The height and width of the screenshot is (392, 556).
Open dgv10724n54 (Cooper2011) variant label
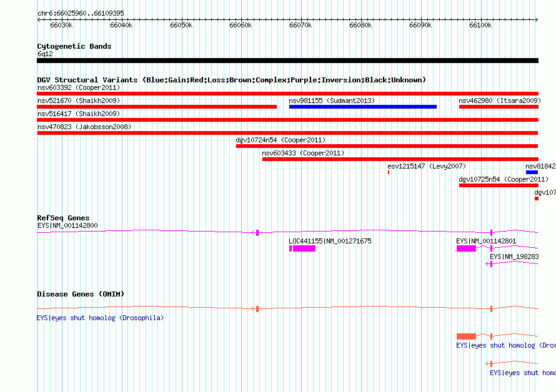pos(280,140)
